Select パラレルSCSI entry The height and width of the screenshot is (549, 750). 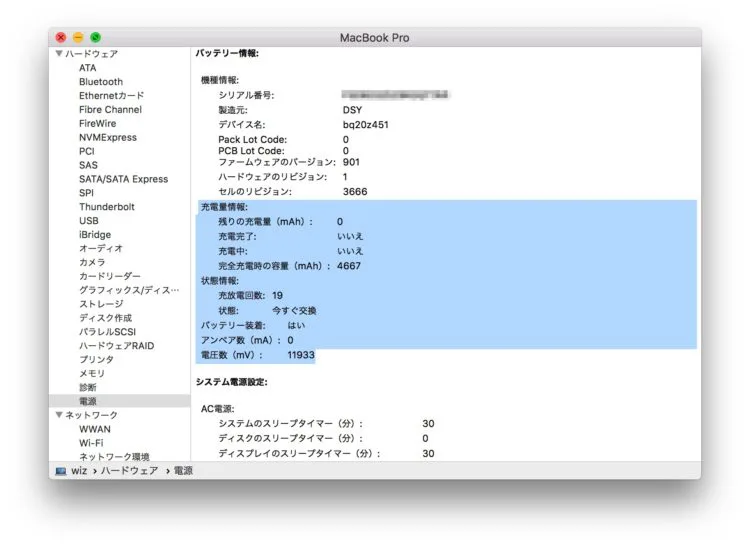(x=108, y=331)
